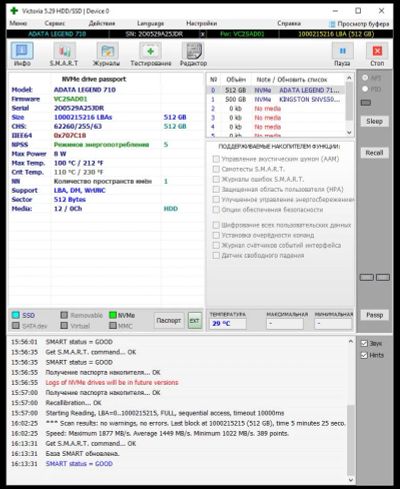The width and height of the screenshot is (400, 489).
Task: Toggle the Самотесты S.M.A.R.T. checkbox
Action: (216, 169)
